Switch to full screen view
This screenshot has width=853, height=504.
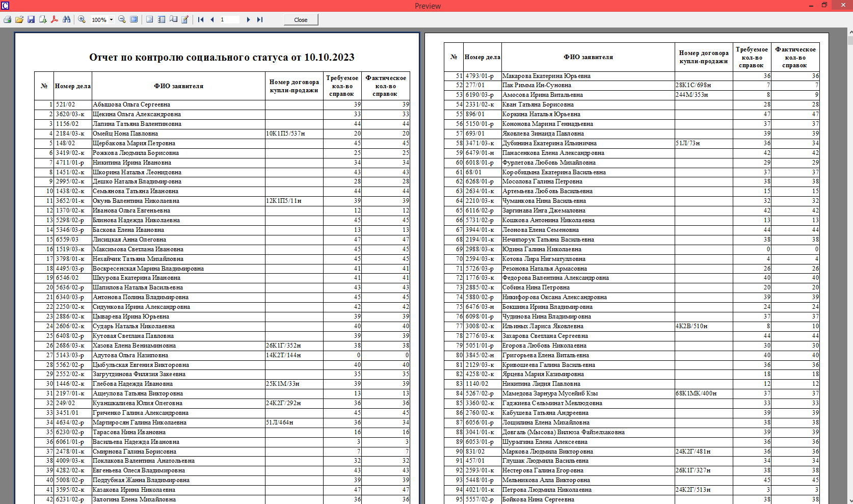pos(134,20)
